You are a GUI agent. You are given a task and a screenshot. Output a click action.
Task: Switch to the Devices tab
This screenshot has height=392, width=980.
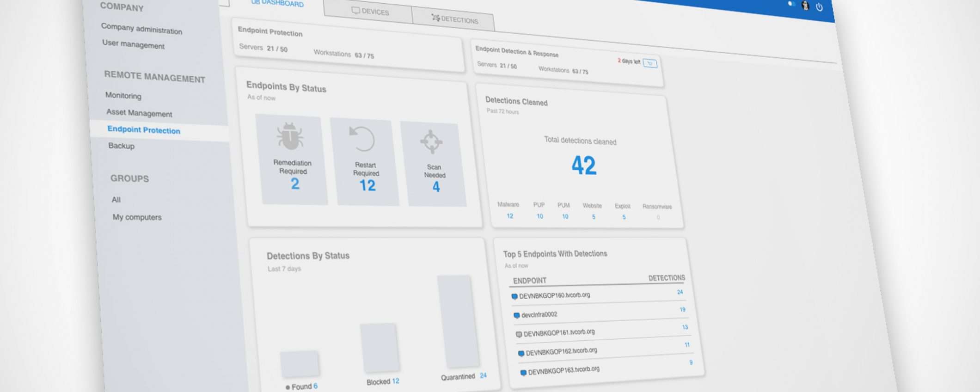(370, 12)
